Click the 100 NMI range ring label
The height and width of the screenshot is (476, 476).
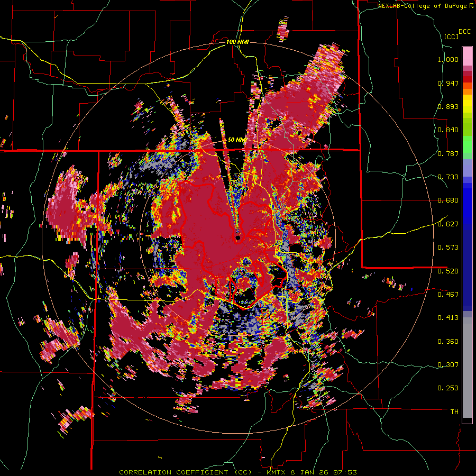click(x=237, y=42)
